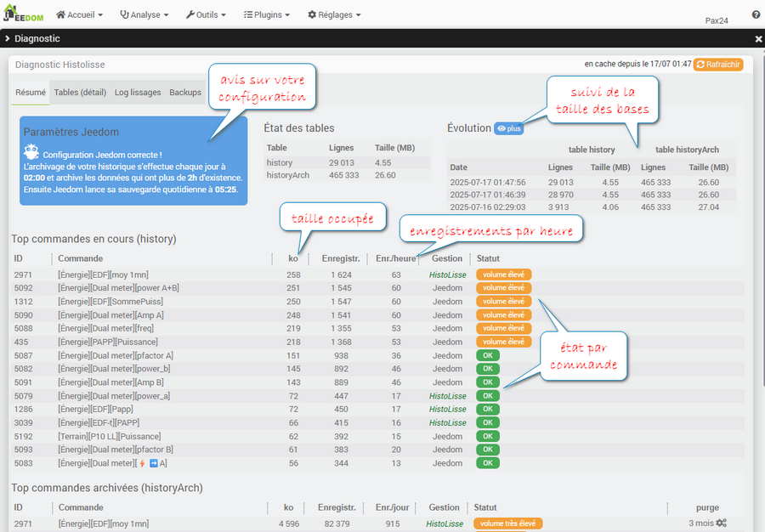The image size is (765, 532).
Task: Select [Énergie][Dual meter][Amp B] command
Action: tap(110, 382)
